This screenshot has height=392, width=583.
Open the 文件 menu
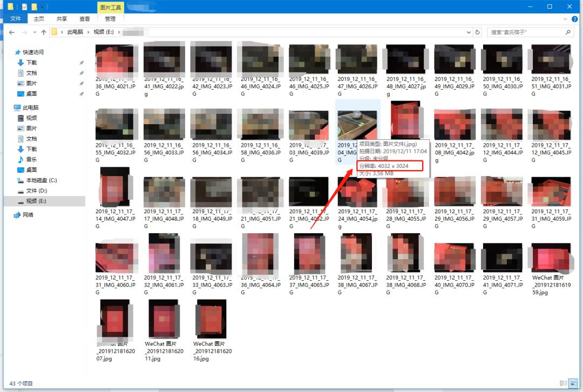(16, 18)
